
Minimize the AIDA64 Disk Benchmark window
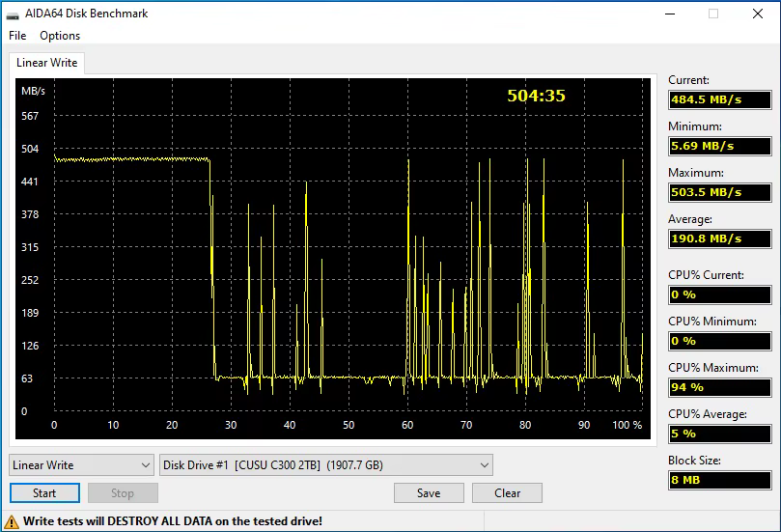click(670, 14)
